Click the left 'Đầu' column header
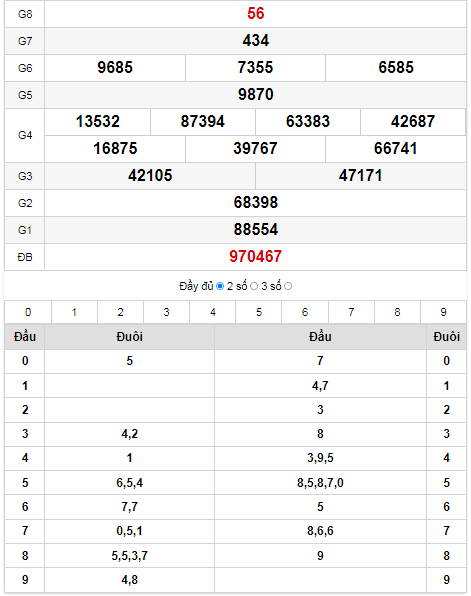The image size is (471, 596). click(x=25, y=336)
